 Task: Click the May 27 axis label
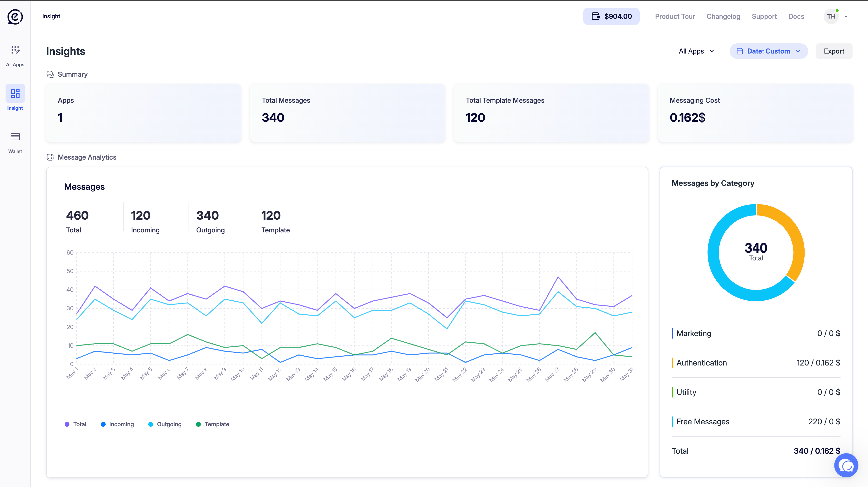552,374
